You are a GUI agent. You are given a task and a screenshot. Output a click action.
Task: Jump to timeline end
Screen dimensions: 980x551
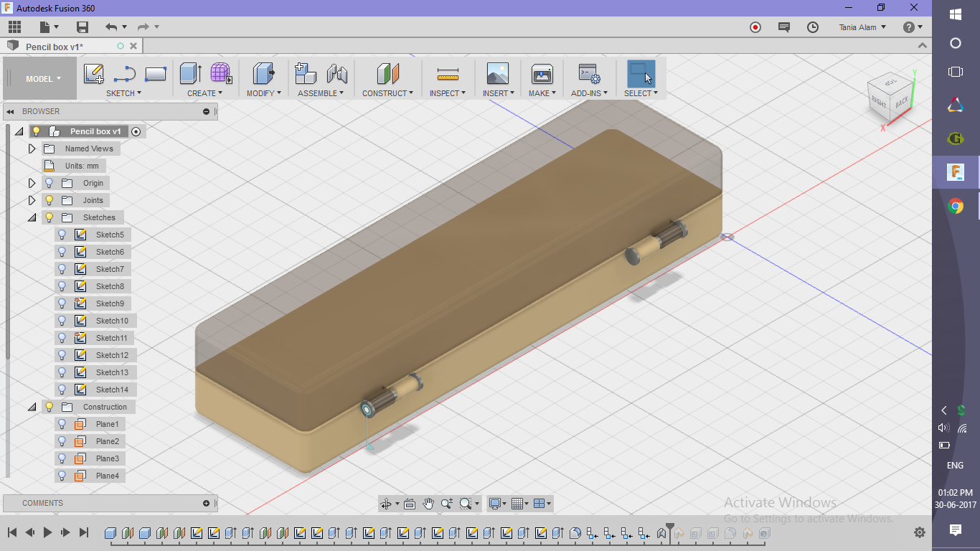(x=84, y=532)
